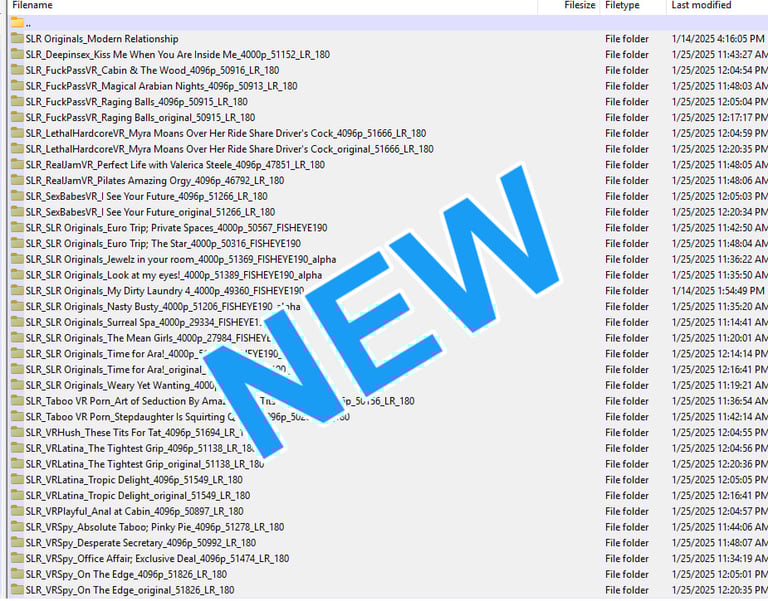
Task: Select the row SLR_FuckPassVR_Raging Balls_4096p_50915_LR_180
Action: (388, 101)
